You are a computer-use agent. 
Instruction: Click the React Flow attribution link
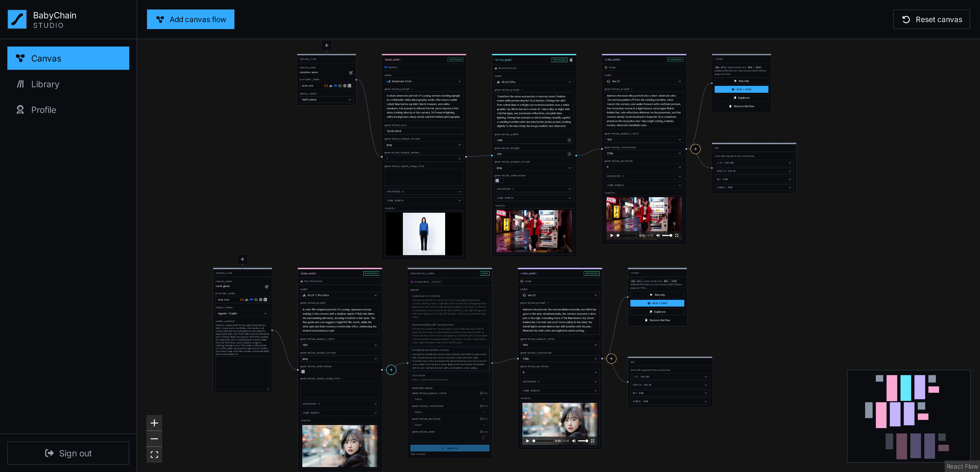pos(962,467)
